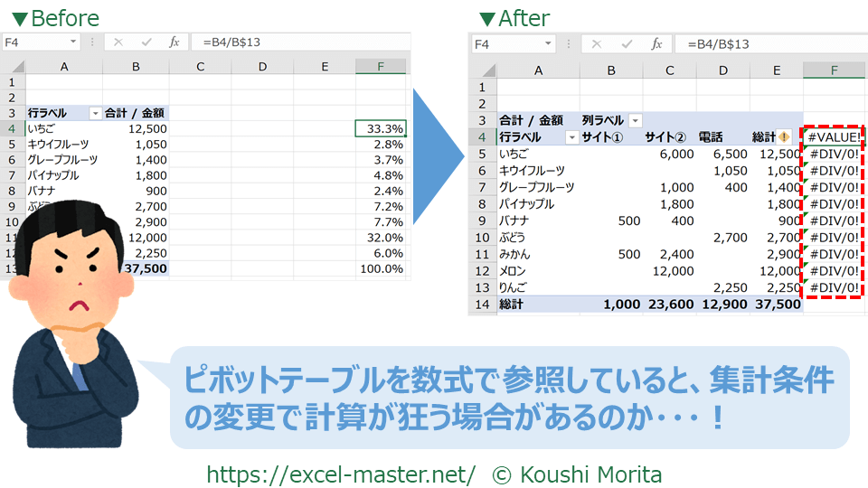
Task: Open the yellow error warning icon beside 総計
Action: pyautogui.click(x=784, y=137)
